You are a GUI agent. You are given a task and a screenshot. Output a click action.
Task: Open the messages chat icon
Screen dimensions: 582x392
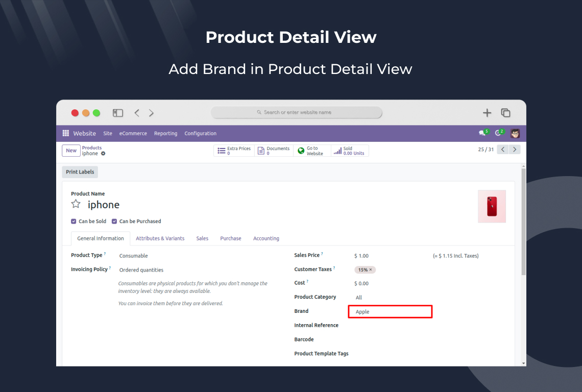pyautogui.click(x=483, y=133)
